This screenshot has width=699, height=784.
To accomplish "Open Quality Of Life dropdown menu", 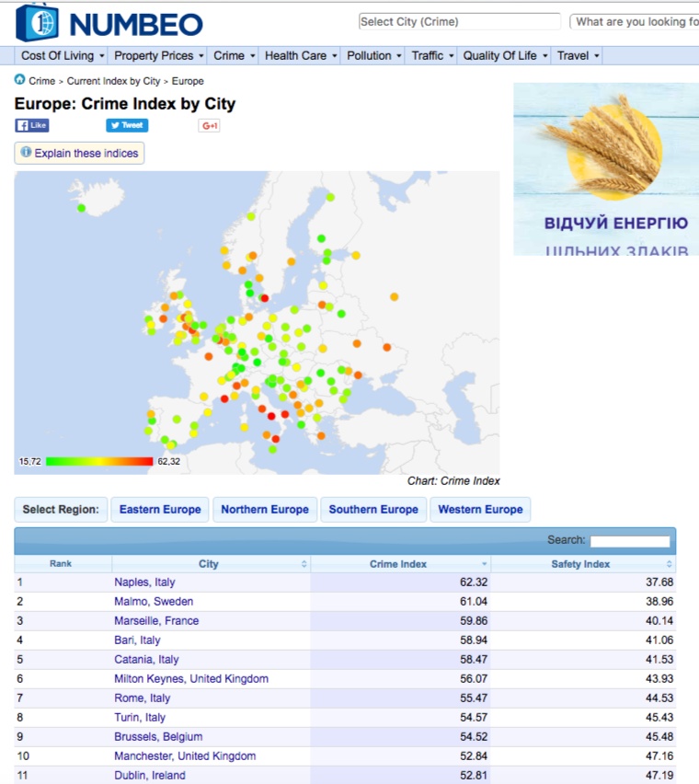I will click(505, 55).
